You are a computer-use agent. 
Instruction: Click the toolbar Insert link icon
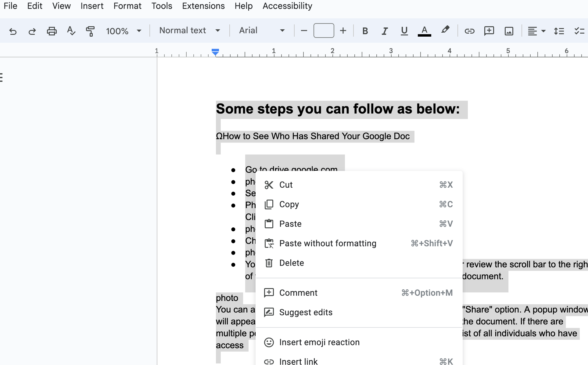pos(469,31)
